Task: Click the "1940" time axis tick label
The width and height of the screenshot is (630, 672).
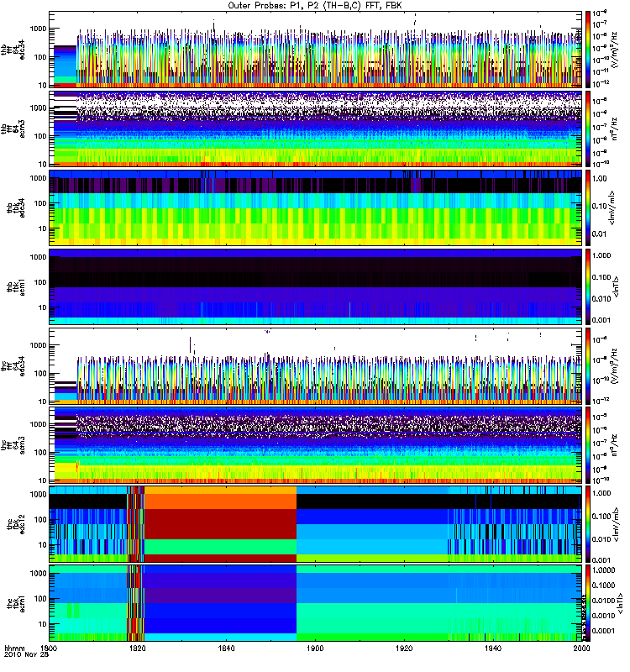Action: coord(493,648)
